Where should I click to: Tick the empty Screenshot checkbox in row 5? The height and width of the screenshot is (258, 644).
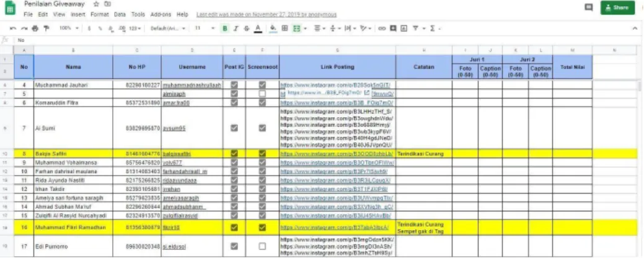[262, 94]
